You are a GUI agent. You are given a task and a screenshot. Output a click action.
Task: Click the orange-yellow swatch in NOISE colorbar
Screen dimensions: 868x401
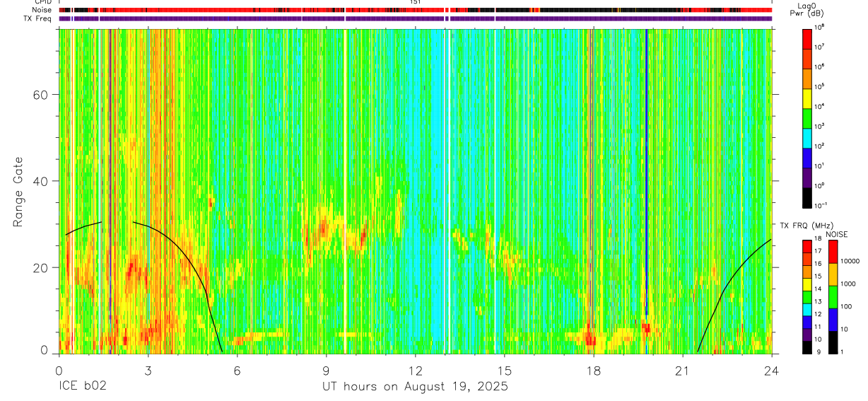[x=834, y=274]
